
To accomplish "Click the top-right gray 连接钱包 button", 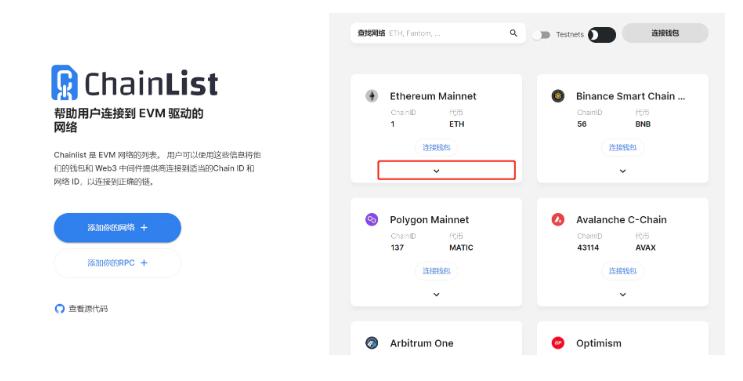I will pyautogui.click(x=665, y=33).
